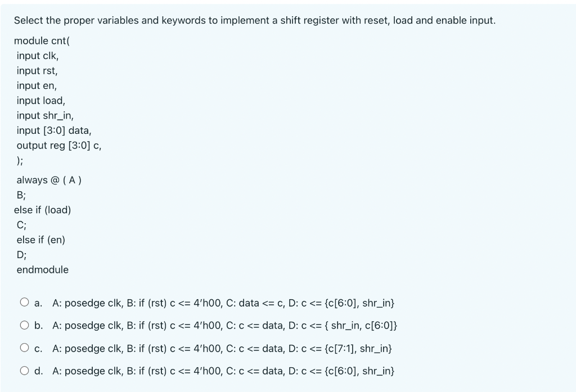Click the module cnt( code line
This screenshot has height=392, width=576.
pyautogui.click(x=41, y=40)
